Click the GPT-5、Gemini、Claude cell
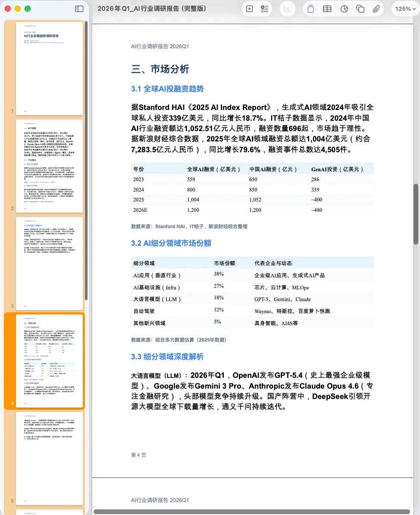 point(282,299)
